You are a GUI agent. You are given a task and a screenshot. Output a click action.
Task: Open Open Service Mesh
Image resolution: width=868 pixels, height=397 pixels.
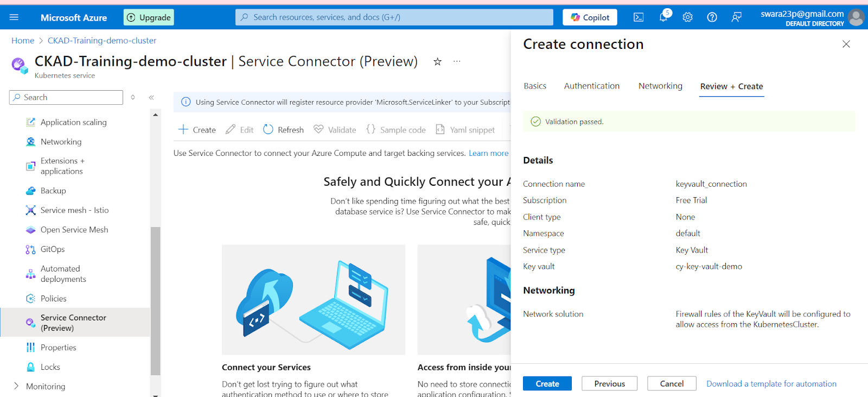click(x=74, y=230)
